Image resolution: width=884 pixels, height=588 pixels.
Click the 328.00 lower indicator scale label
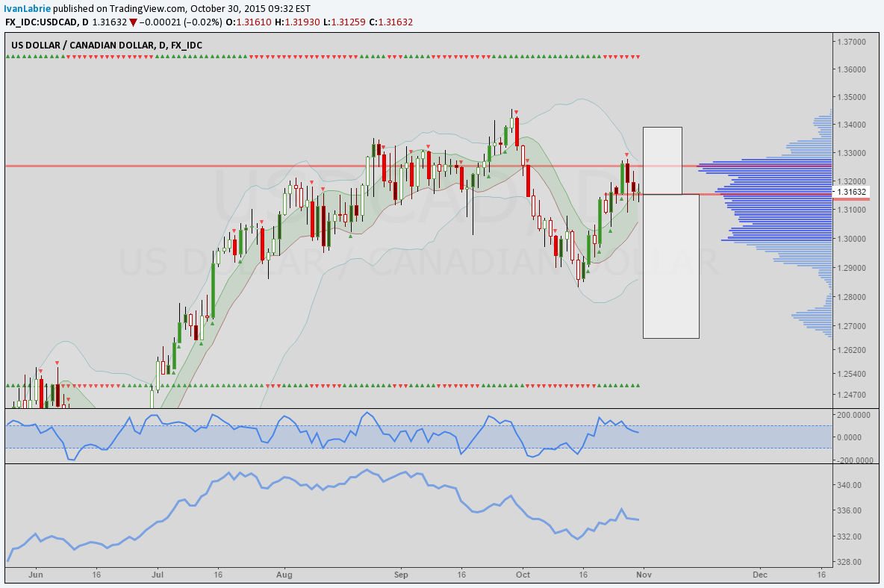click(849, 562)
